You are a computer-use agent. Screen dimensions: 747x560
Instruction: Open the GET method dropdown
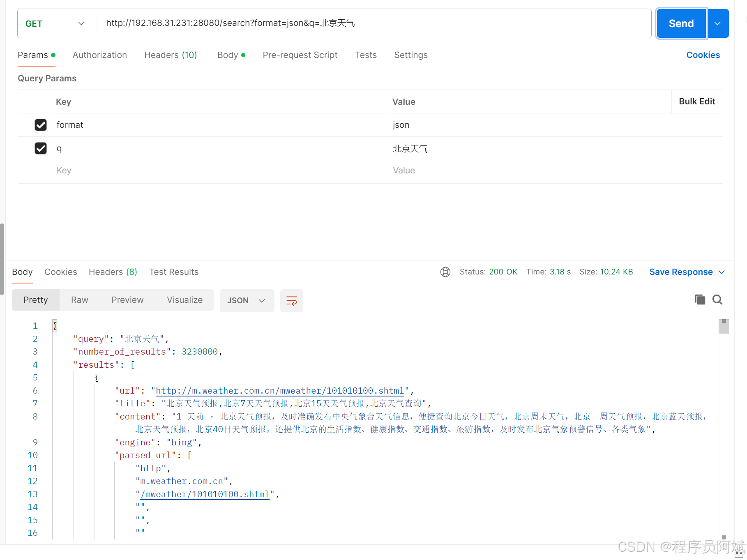point(55,24)
